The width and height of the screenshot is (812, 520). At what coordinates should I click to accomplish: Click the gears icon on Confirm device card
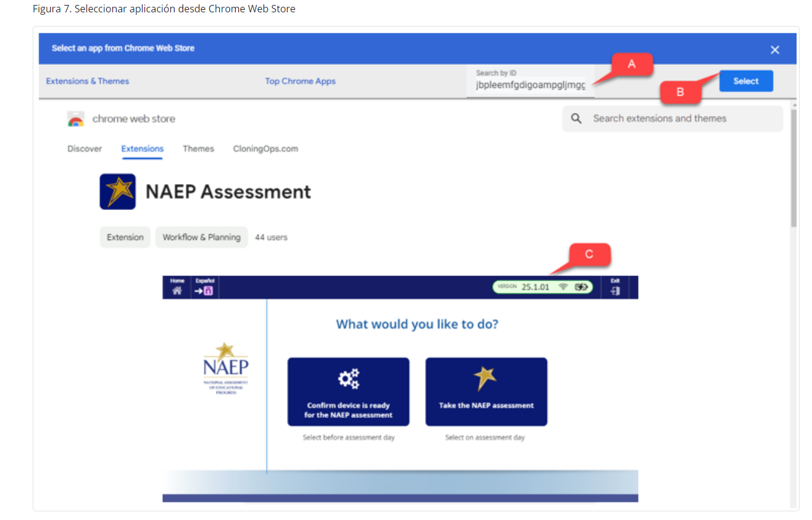pyautogui.click(x=349, y=379)
